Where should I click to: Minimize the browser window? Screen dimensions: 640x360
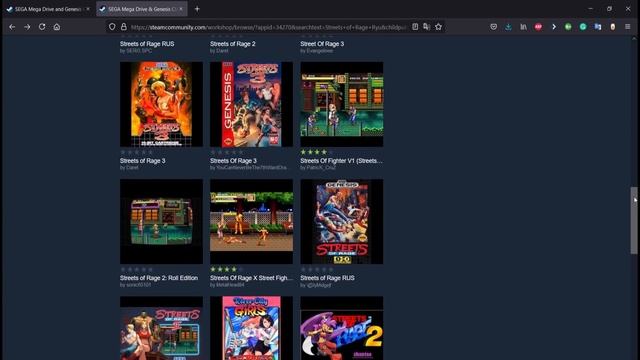(591, 9)
